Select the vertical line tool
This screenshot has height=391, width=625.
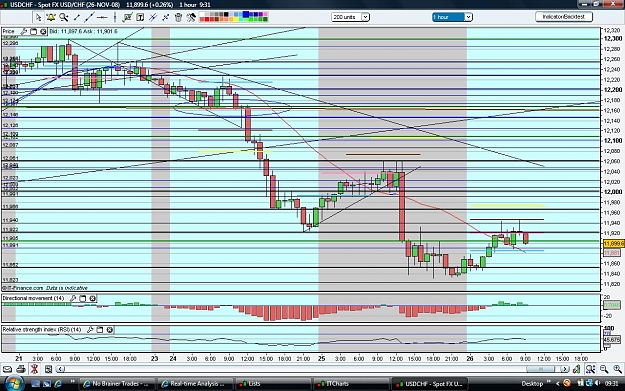115,17
